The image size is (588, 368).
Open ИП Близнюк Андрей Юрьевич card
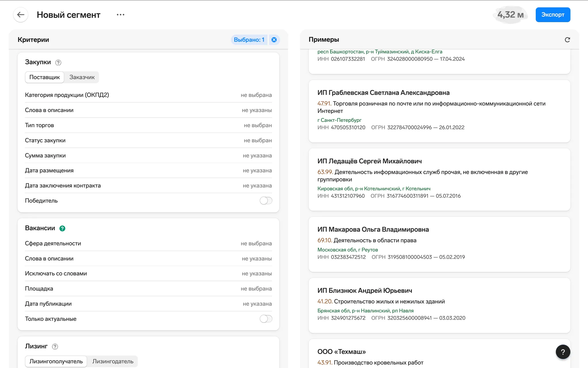point(439,305)
